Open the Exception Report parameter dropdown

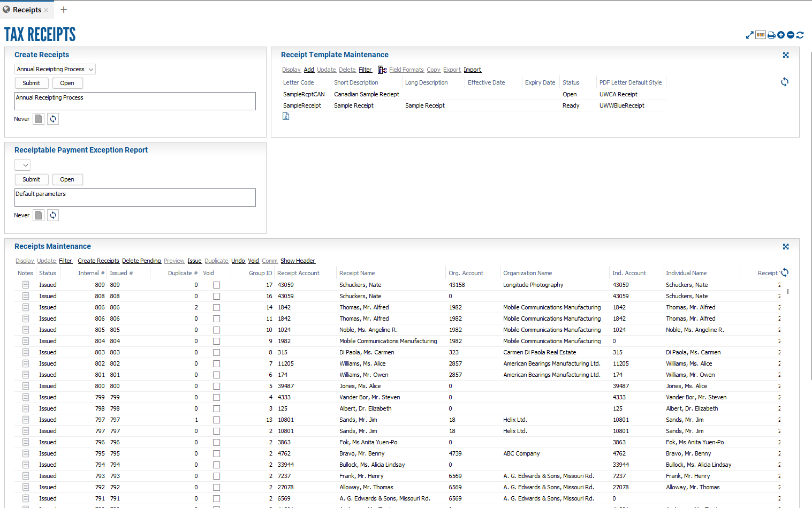tap(22, 165)
